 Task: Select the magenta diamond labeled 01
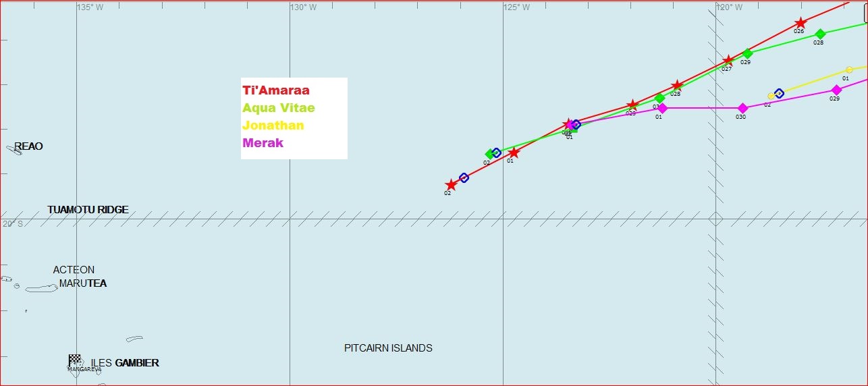[x=662, y=109]
